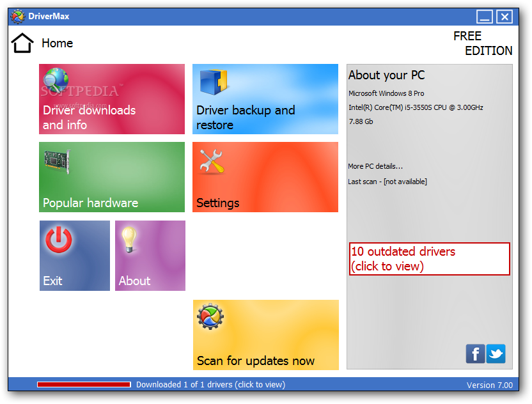Click the DriverMax logo in title bar

tap(18, 16)
